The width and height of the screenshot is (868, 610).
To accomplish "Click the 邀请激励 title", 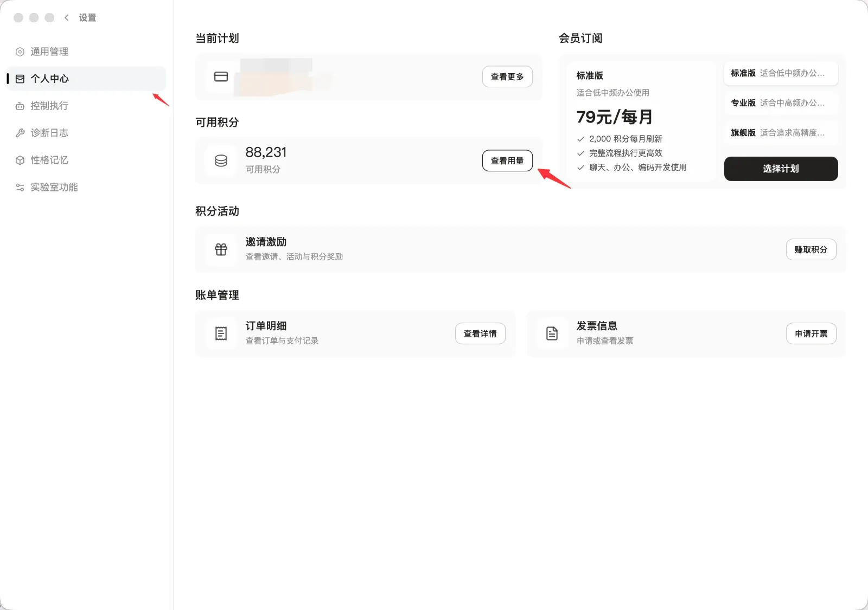I will tap(266, 242).
